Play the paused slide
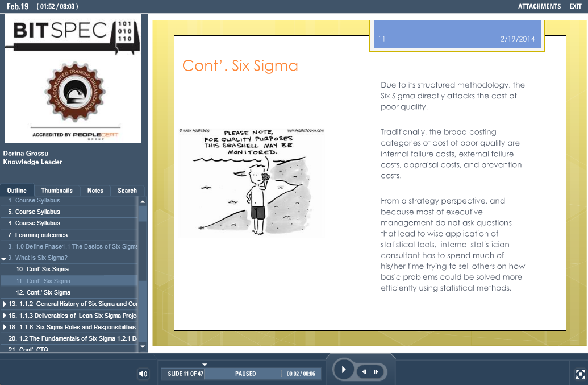 (344, 370)
